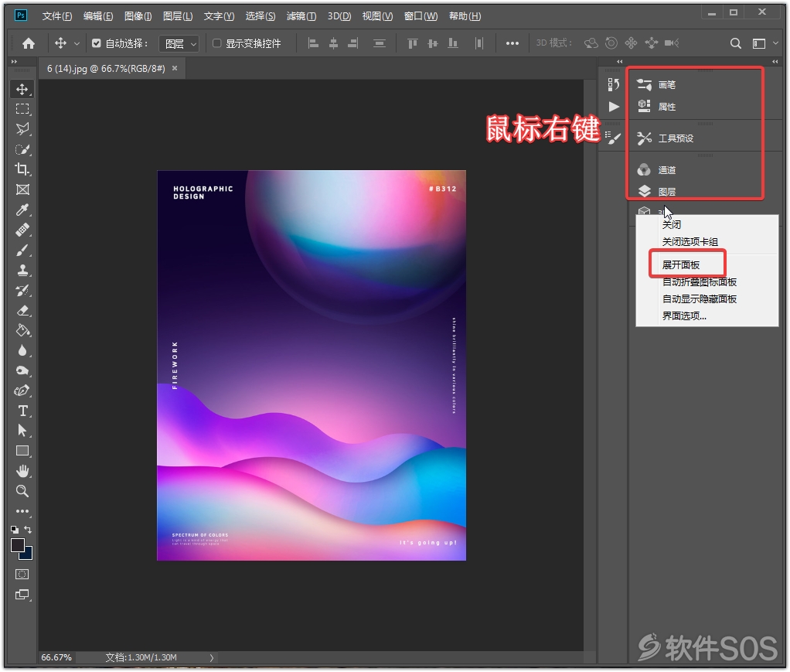The height and width of the screenshot is (672, 790).
Task: Select the Hand tool
Action: [22, 471]
